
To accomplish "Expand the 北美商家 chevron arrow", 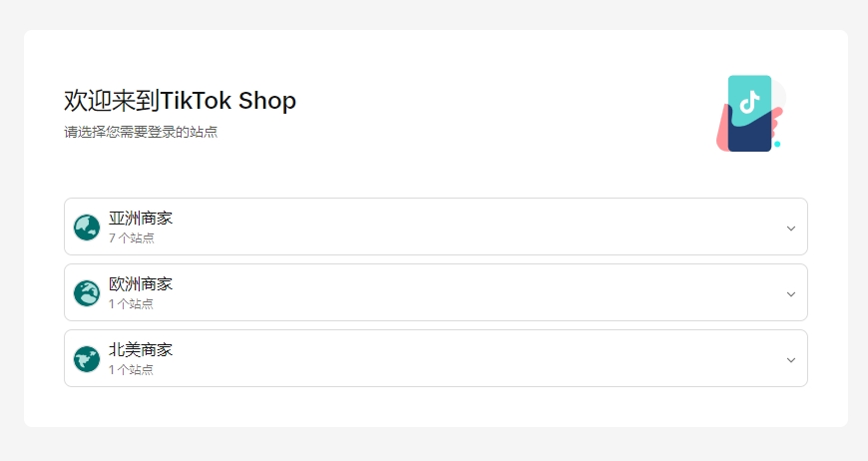I will tap(791, 359).
